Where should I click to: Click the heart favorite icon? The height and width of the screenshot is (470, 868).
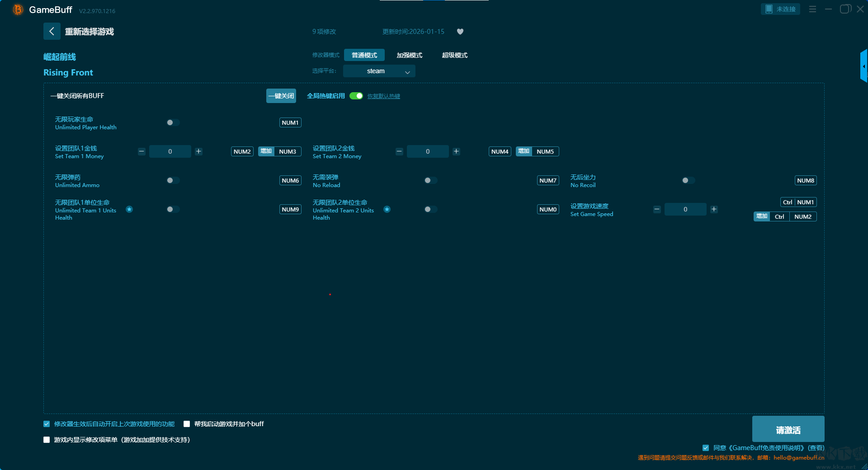point(460,32)
